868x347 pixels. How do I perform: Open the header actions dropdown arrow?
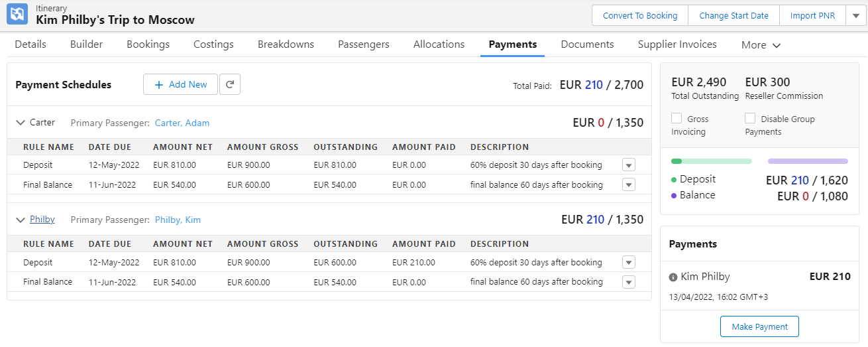(855, 15)
